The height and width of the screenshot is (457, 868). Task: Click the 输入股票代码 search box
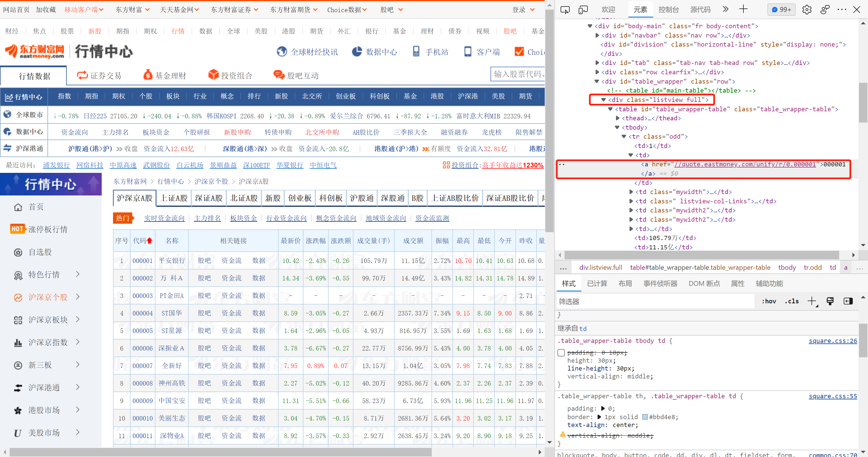coord(518,74)
